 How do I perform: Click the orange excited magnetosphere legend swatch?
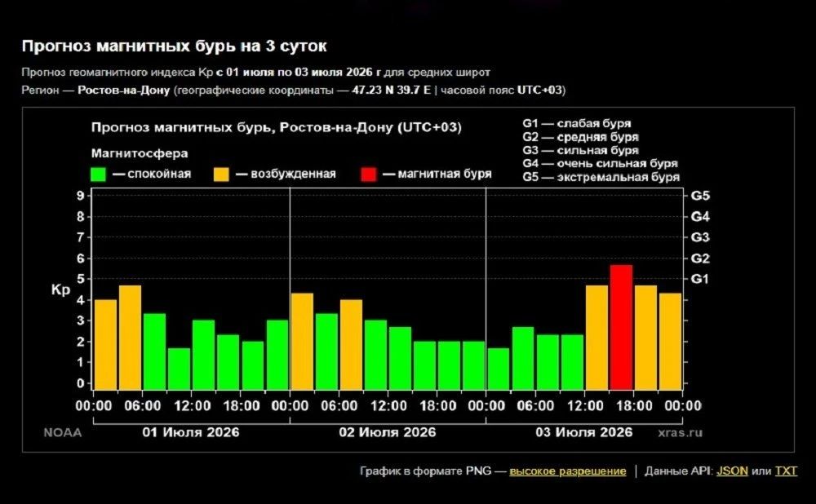click(221, 175)
